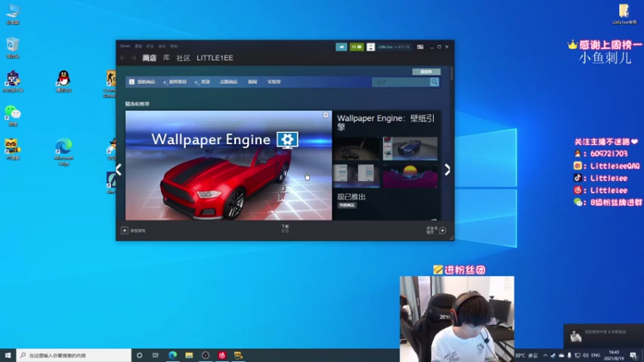Screen dimensions: 644x362
Task: Open the 商店 (Store) tab
Action: pos(149,58)
